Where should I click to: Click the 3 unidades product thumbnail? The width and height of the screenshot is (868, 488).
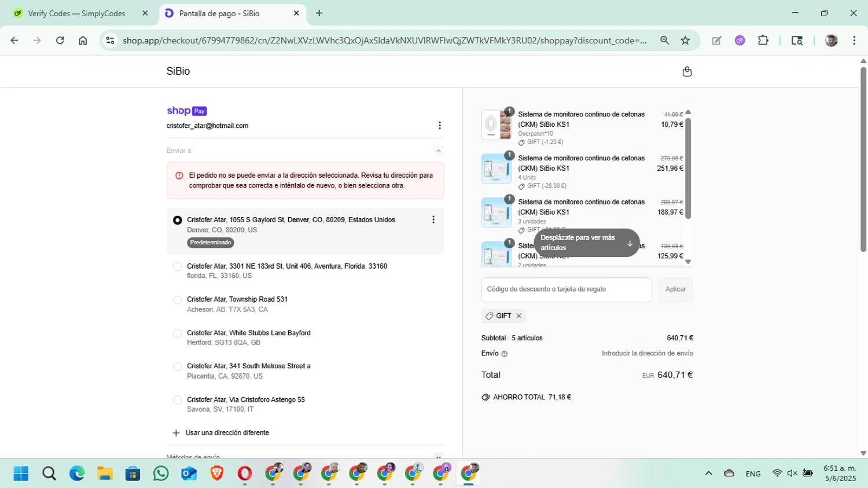pos(496,212)
